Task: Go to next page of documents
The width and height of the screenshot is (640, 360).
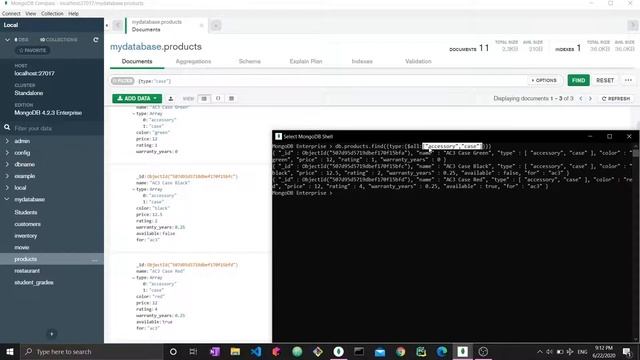Action: (x=590, y=98)
